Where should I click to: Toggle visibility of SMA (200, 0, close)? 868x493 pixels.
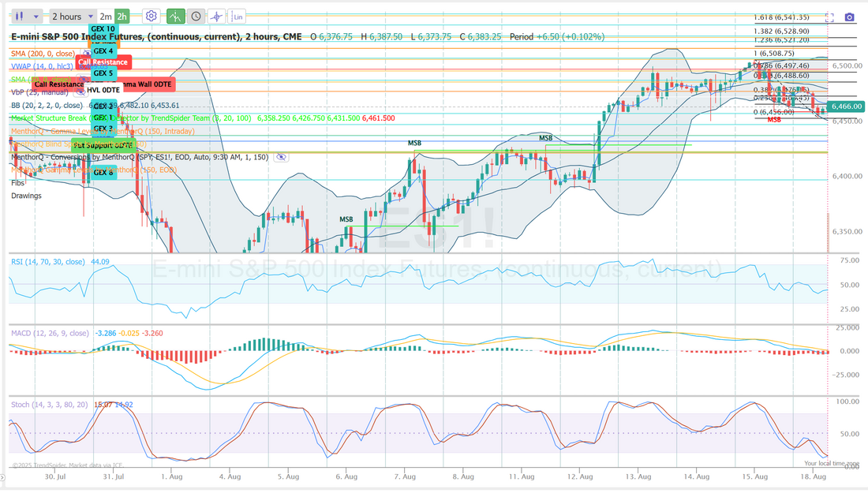(x=86, y=53)
